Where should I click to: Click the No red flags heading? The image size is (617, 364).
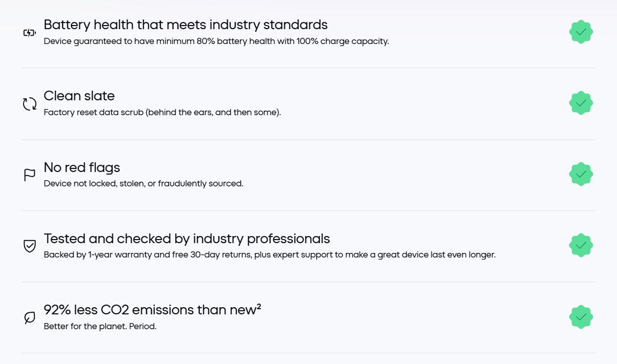pyautogui.click(x=82, y=167)
